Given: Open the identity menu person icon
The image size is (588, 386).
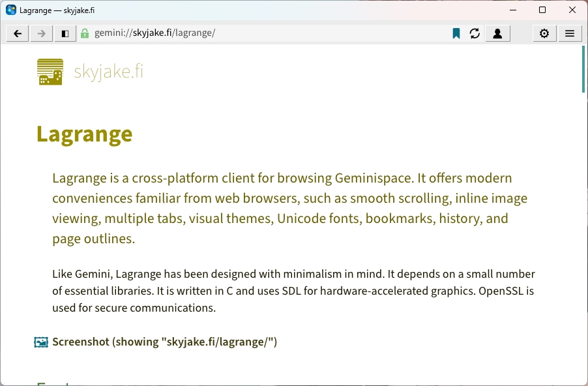Looking at the screenshot, I should pos(497,34).
